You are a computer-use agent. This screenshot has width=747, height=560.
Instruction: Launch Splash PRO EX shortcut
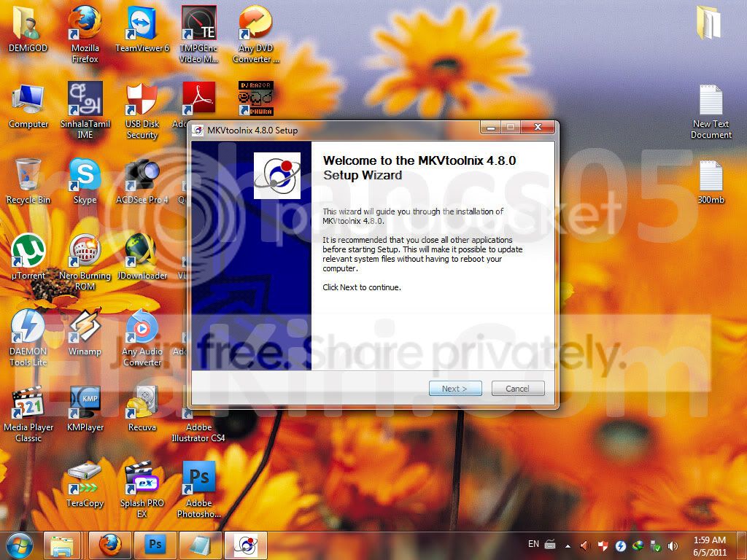[142, 489]
